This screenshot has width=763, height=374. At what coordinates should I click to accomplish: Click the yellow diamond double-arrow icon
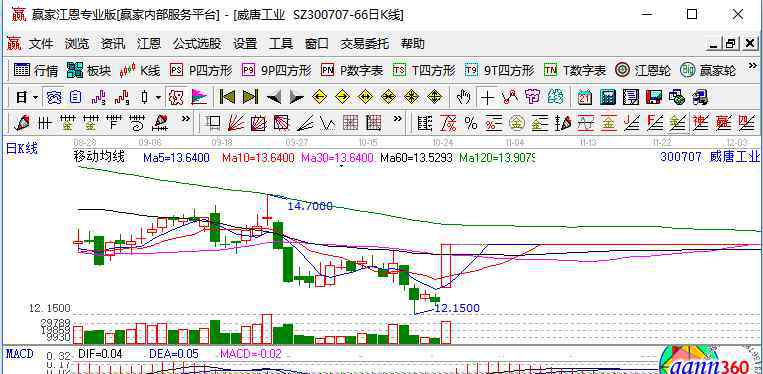pos(365,97)
